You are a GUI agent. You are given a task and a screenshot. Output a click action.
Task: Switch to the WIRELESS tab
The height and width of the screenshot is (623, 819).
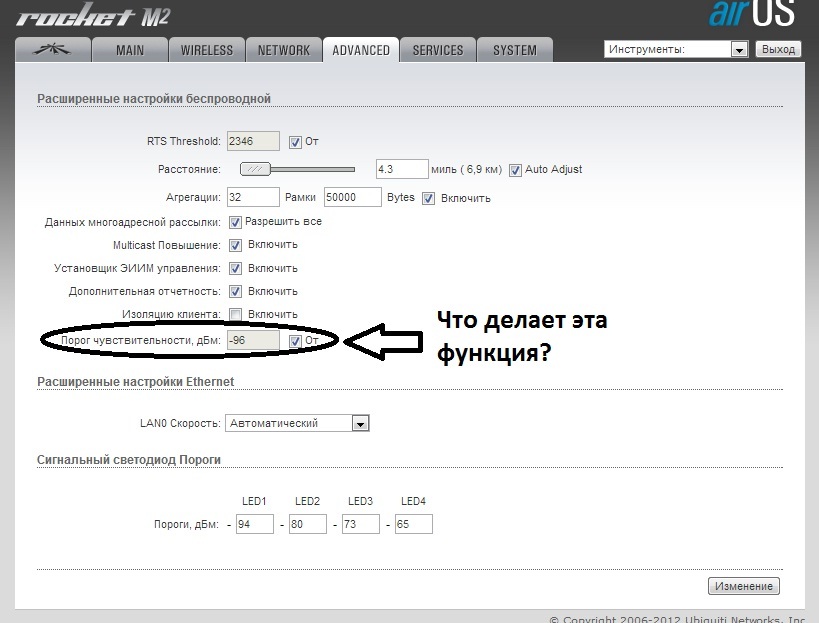pos(207,50)
